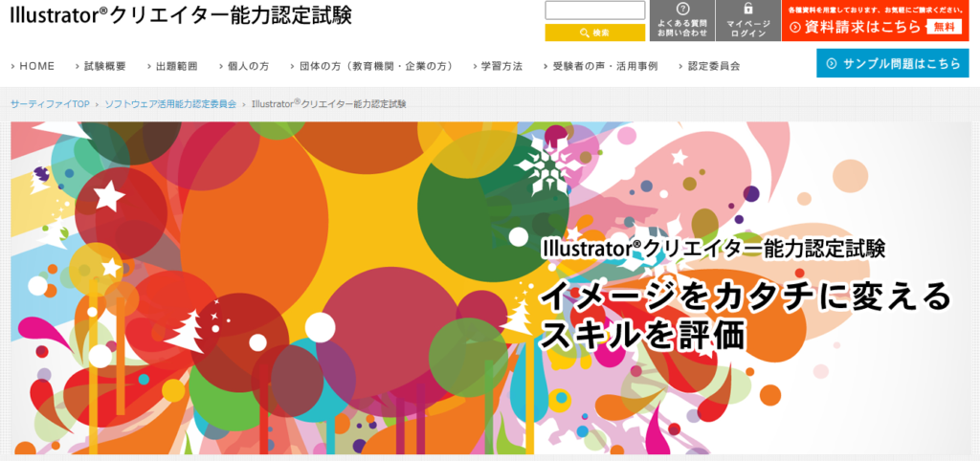Image resolution: width=980 pixels, height=461 pixels.
Task: Follow ソフトウェア活用能力認定委員会 breadcrumb link
Action: pos(170,103)
